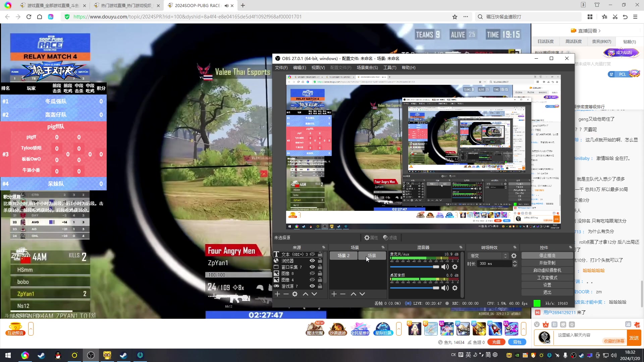This screenshot has height=362, width=644.
Task: Open 桌面音频 mixer settings gear
Action: click(455, 288)
